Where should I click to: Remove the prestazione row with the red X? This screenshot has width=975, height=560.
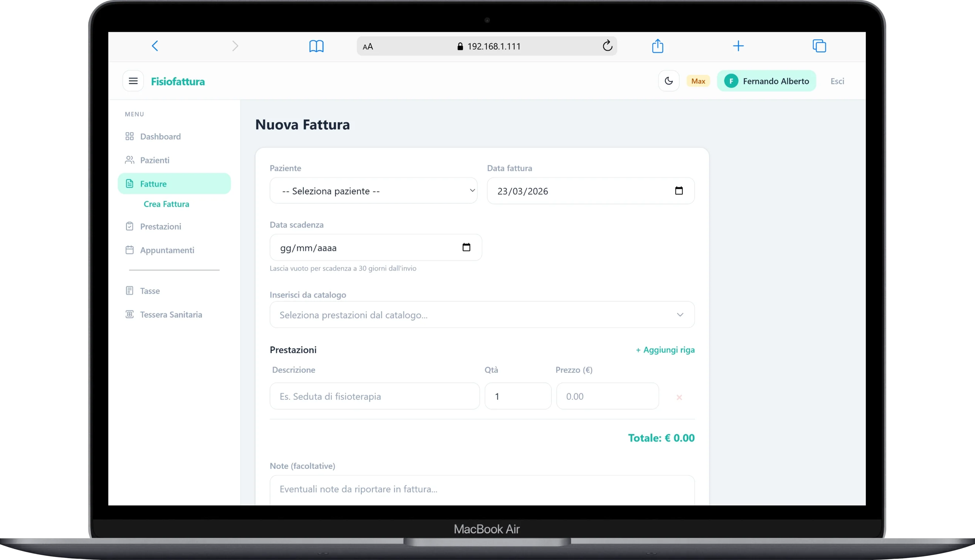click(x=679, y=397)
